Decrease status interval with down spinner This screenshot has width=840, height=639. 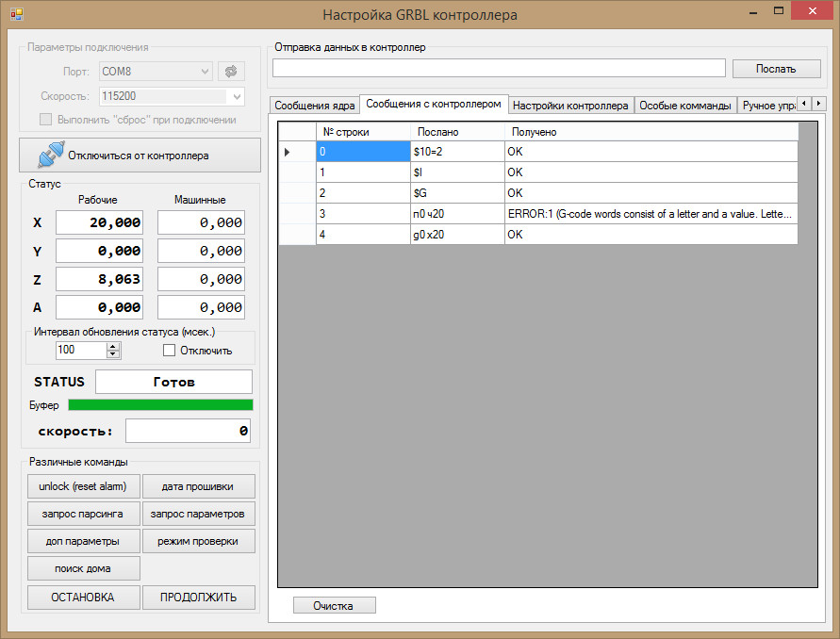(112, 354)
